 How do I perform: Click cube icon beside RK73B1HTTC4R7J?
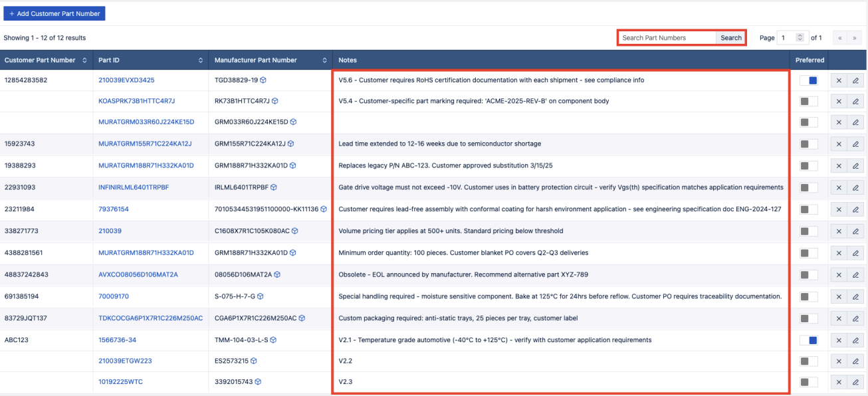[x=275, y=102]
